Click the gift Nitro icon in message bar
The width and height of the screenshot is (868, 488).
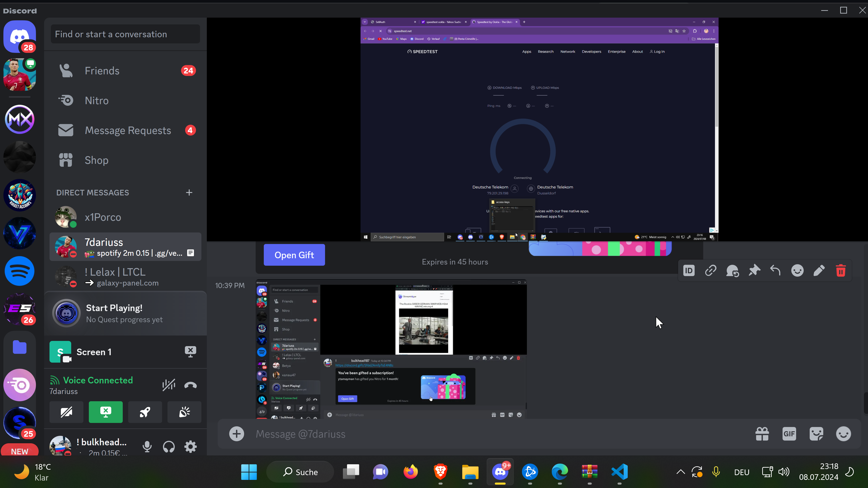[762, 434]
